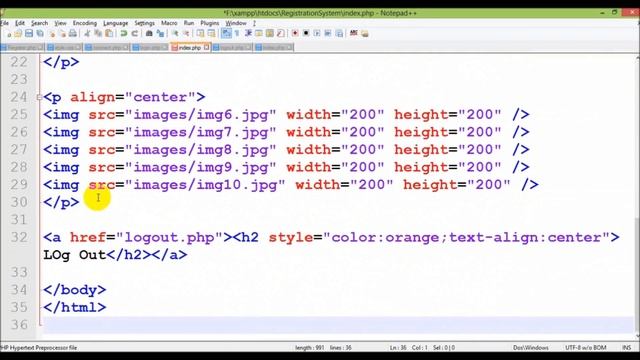Click the New file toolbar icon

[8, 33]
